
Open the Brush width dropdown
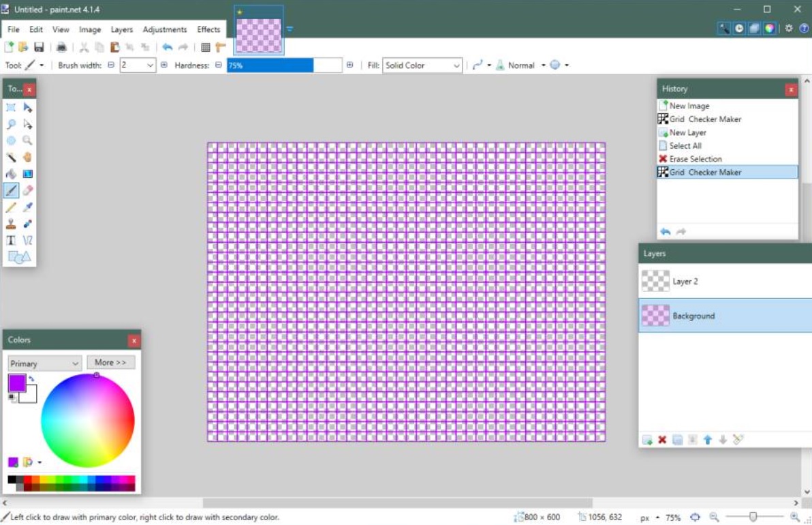150,65
